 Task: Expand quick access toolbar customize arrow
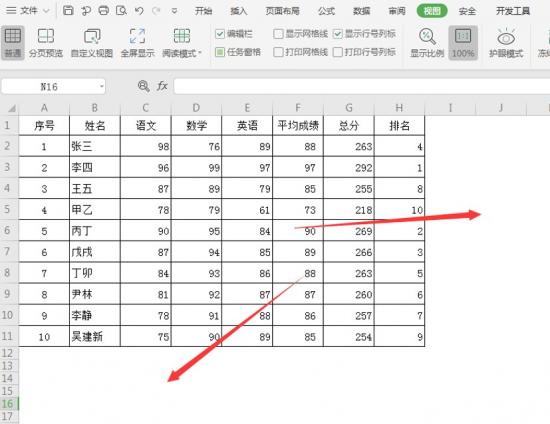[x=174, y=11]
